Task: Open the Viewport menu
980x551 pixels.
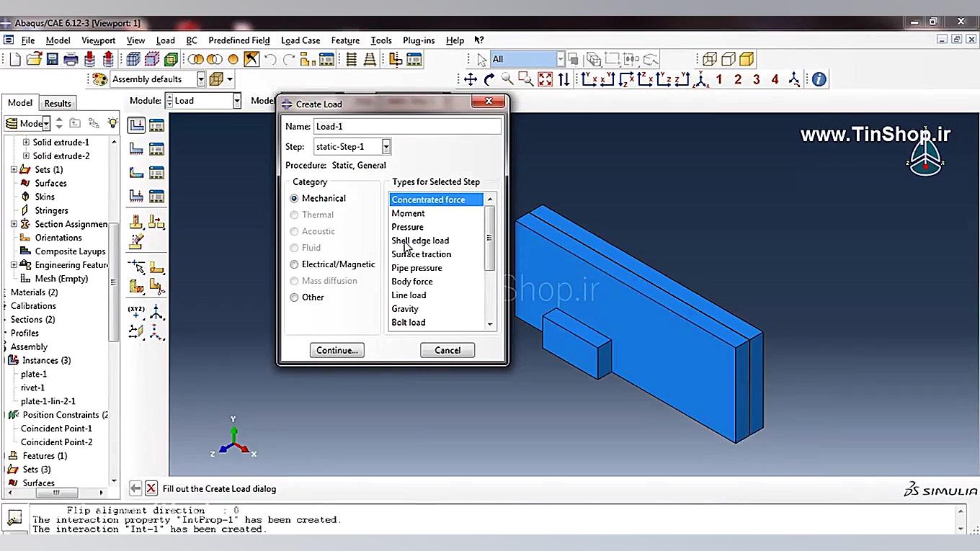Action: [98, 40]
